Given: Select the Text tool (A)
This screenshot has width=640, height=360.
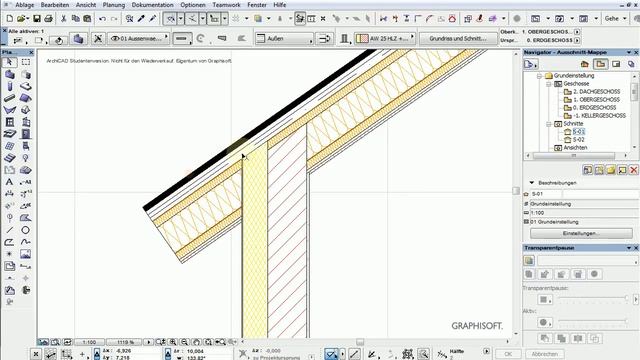Looking at the screenshot, I should tap(9, 182).
